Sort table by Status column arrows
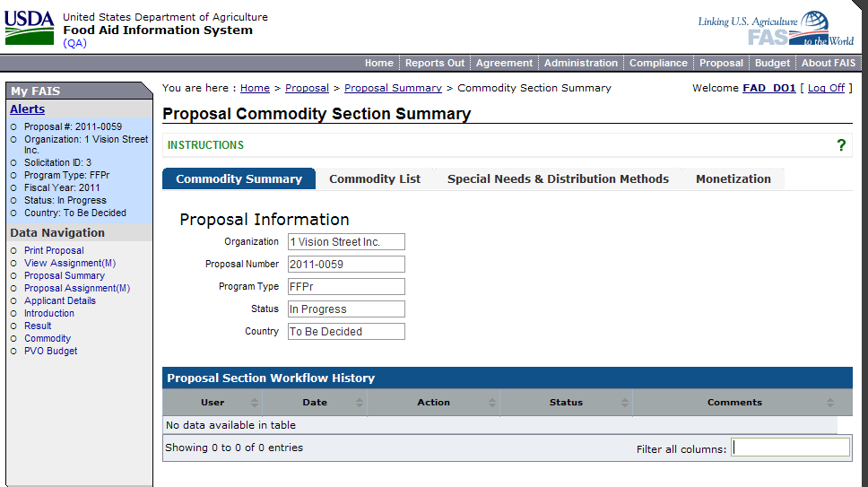The image size is (868, 487). point(623,403)
